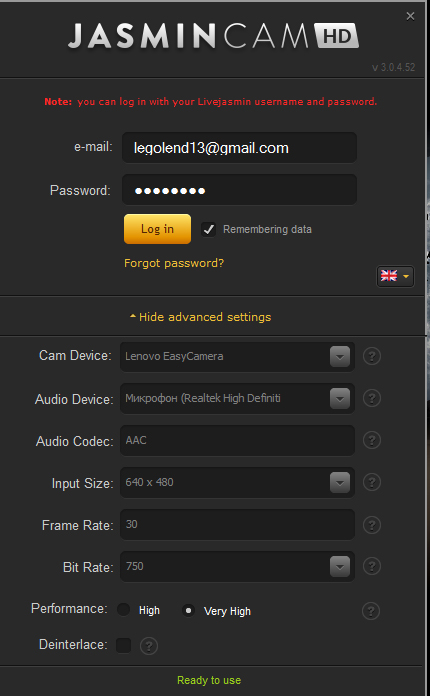Image resolution: width=430 pixels, height=696 pixels.
Task: Click the Audio Codec question mark icon
Action: click(372, 440)
